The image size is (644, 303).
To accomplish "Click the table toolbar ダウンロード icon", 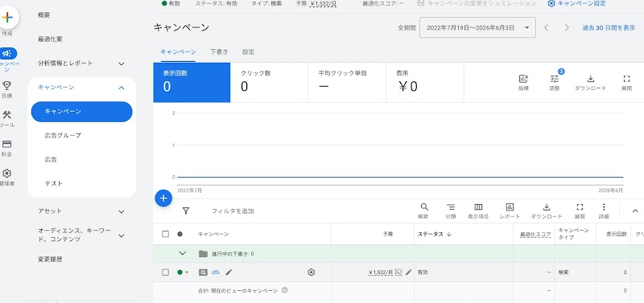I will (547, 207).
